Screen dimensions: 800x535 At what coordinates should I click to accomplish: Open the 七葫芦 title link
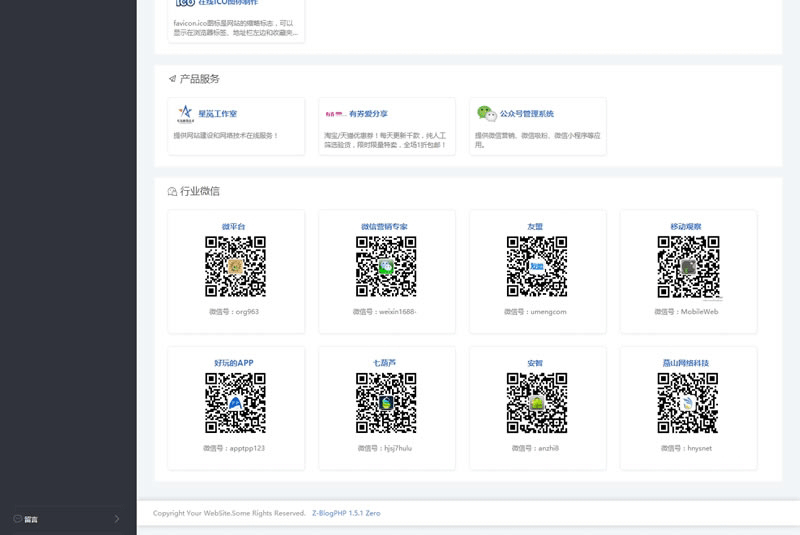point(384,363)
